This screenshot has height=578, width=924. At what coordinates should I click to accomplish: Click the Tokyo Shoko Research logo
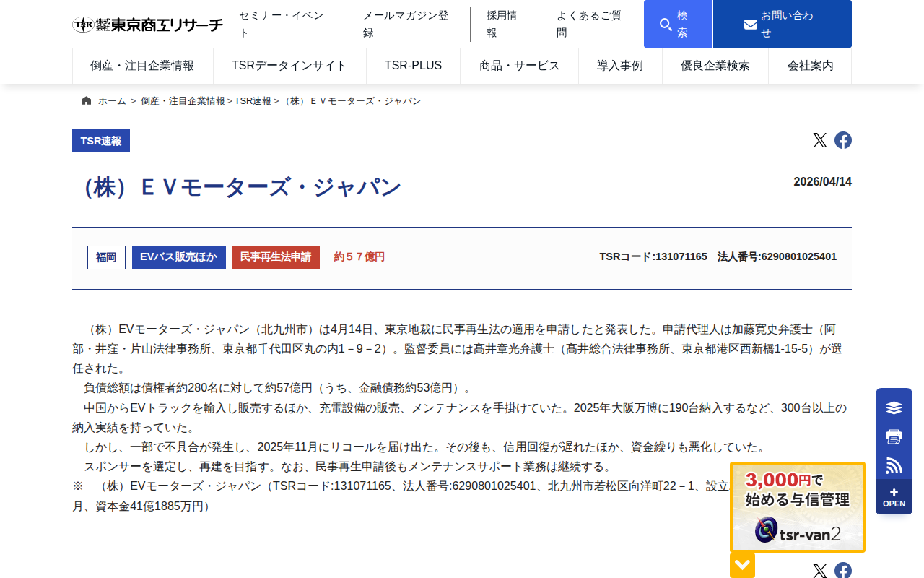148,25
